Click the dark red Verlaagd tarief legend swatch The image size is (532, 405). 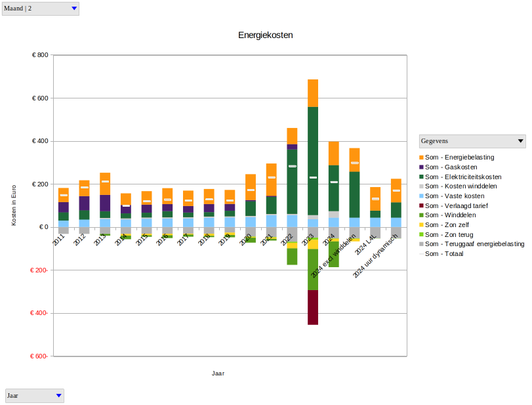pos(421,205)
